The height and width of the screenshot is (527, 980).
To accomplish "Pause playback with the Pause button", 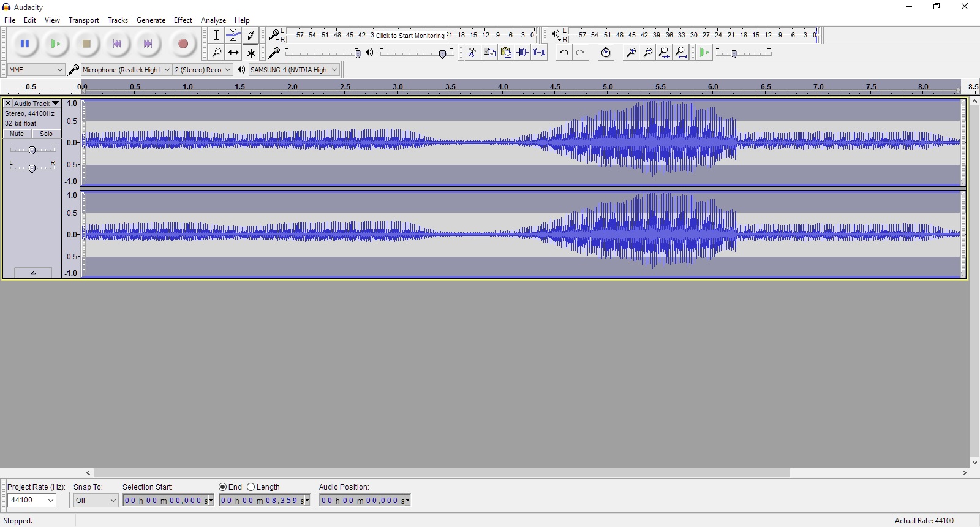I will (25, 44).
